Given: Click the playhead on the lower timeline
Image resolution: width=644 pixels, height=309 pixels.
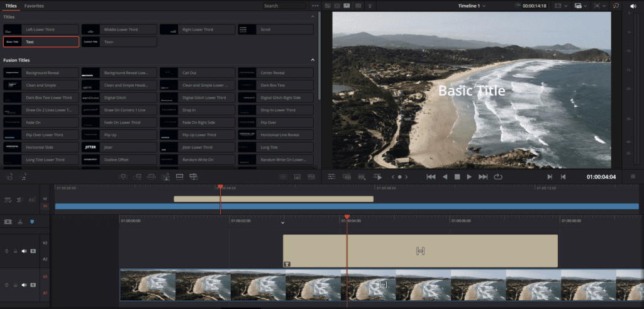Looking at the screenshot, I should (347, 217).
